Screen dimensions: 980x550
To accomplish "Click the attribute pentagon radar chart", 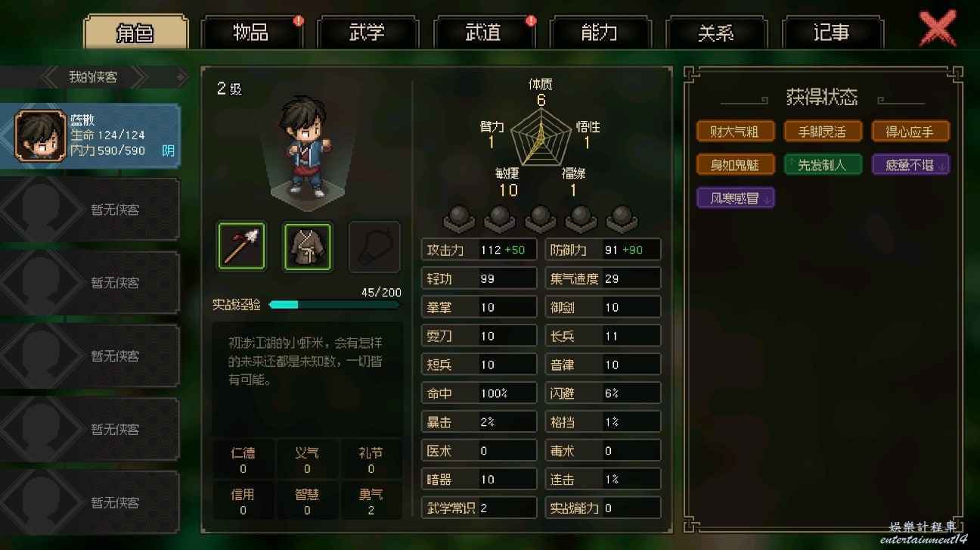I will pyautogui.click(x=540, y=137).
